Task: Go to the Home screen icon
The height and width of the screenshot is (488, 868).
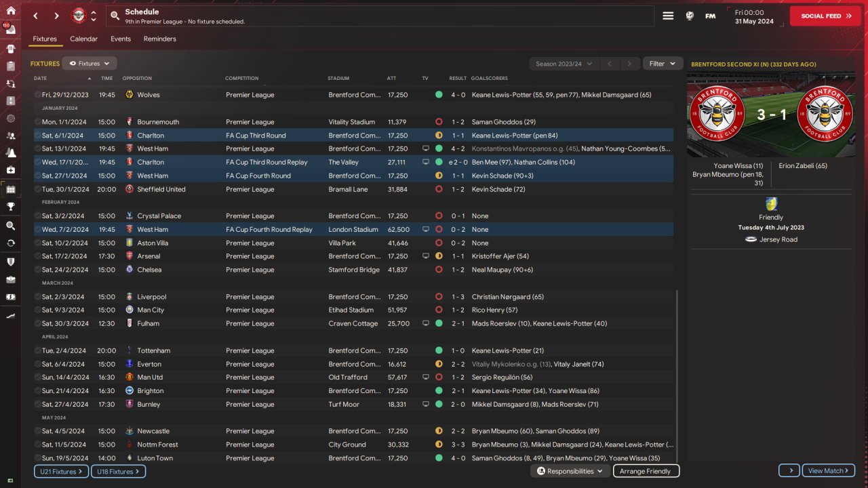Action: coord(10,10)
